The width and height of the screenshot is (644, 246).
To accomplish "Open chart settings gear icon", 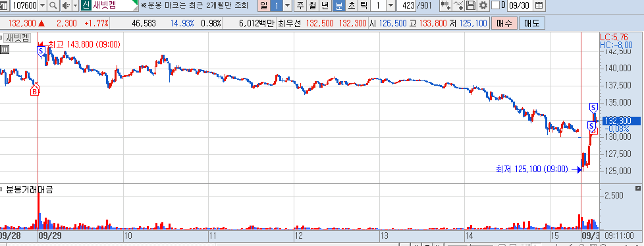I will (483, 6).
